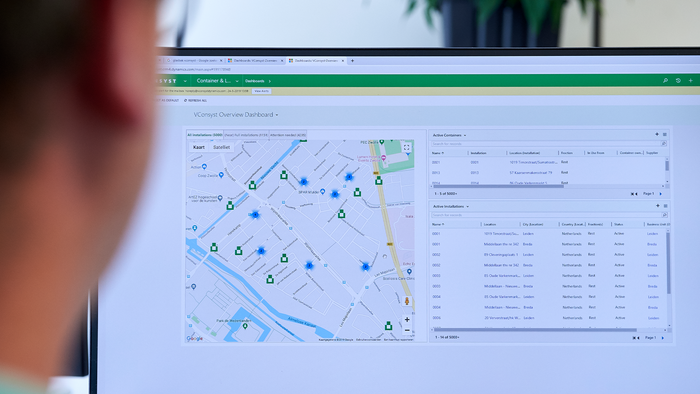Select the All installations tab
The image size is (700, 394).
(x=204, y=135)
